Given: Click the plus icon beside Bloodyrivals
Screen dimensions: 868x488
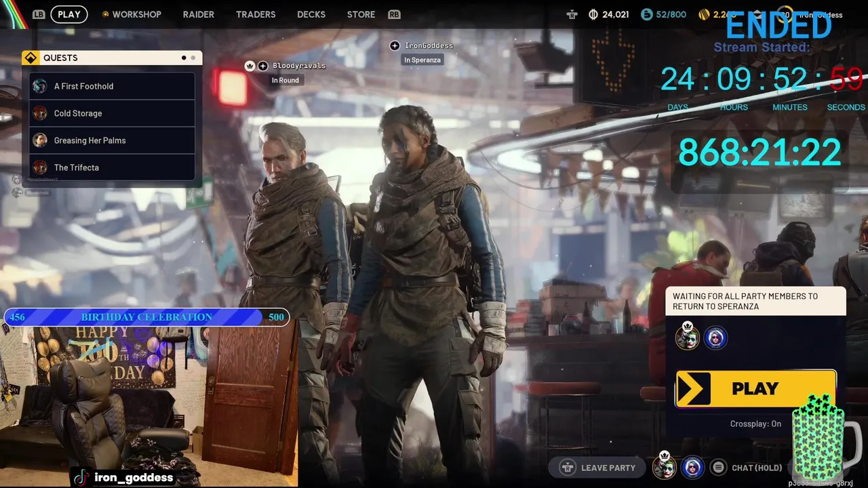Looking at the screenshot, I should 263,66.
